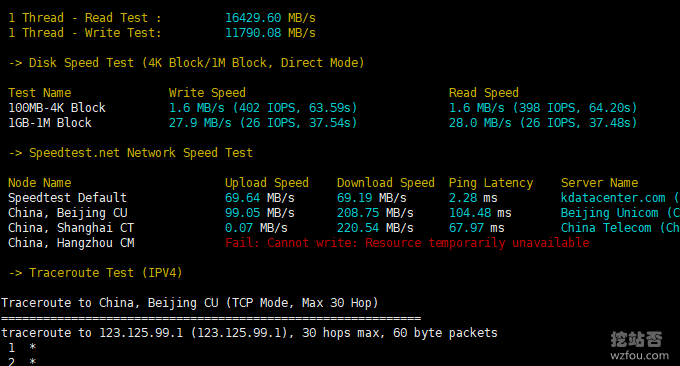Click ping latency 2.28 ms
This screenshot has height=366, width=680.
(x=473, y=198)
